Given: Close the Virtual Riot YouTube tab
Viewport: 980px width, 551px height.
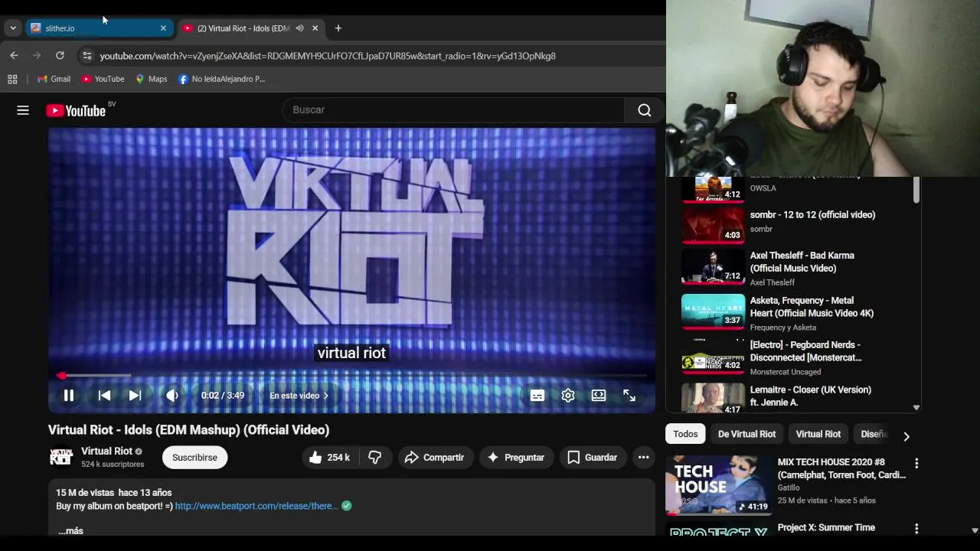Looking at the screenshot, I should click(315, 28).
